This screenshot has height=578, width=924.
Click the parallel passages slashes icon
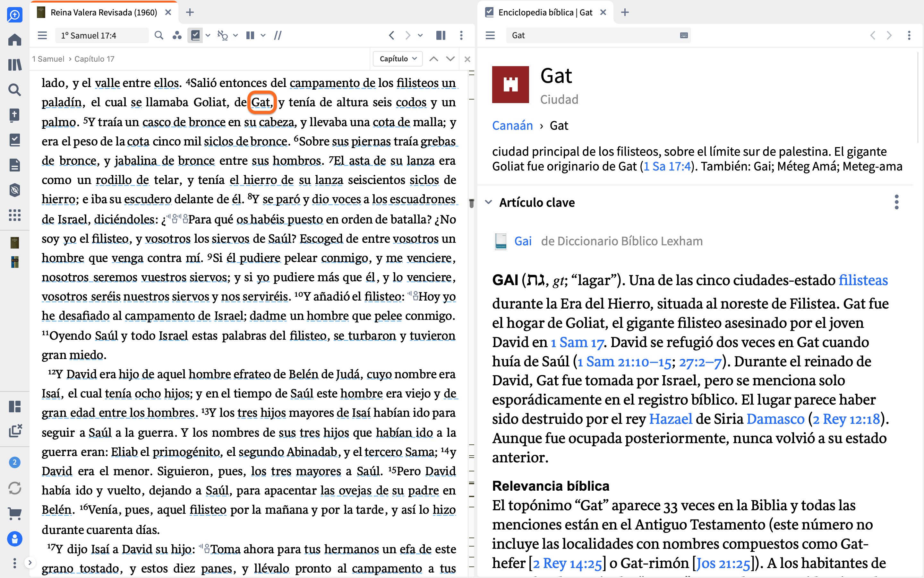[x=278, y=36]
